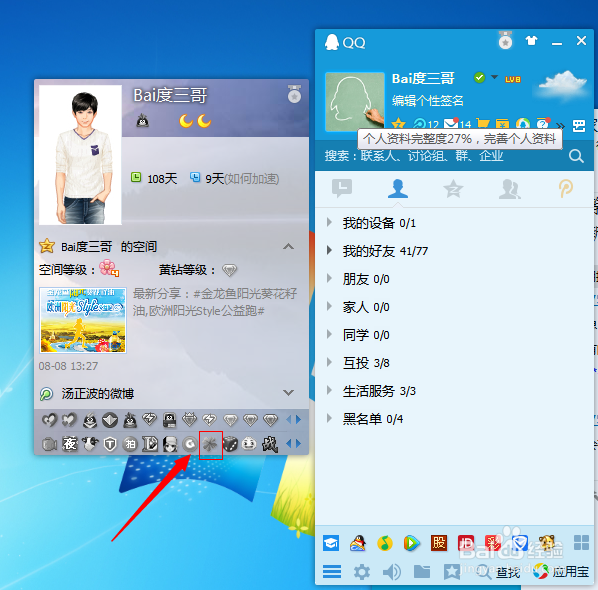Switch to the orange P tab

click(566, 189)
